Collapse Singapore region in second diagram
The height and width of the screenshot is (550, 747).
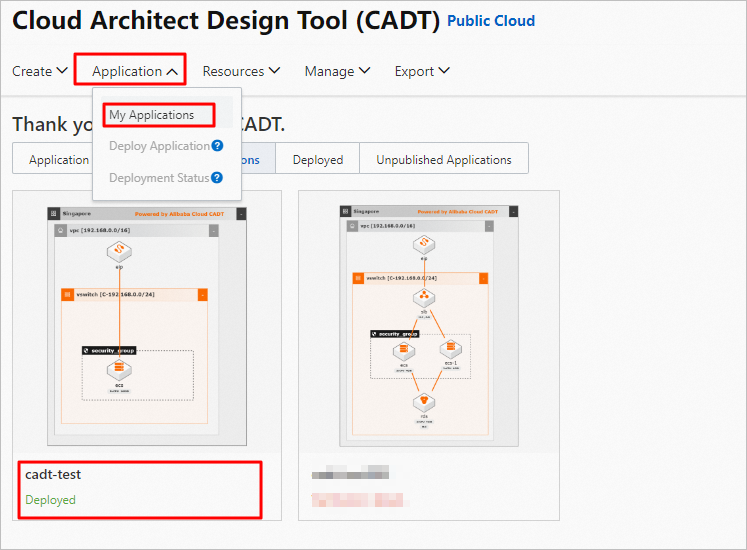pos(514,211)
